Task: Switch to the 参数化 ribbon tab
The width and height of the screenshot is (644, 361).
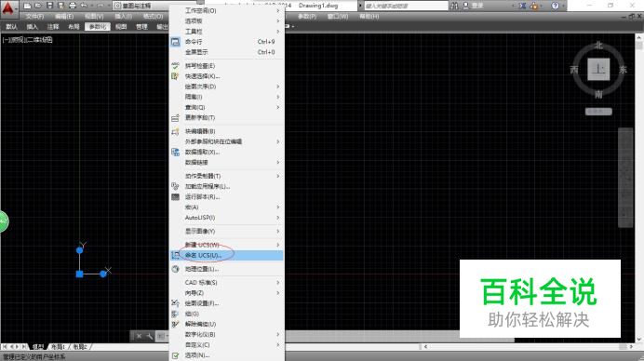Action: click(x=98, y=27)
